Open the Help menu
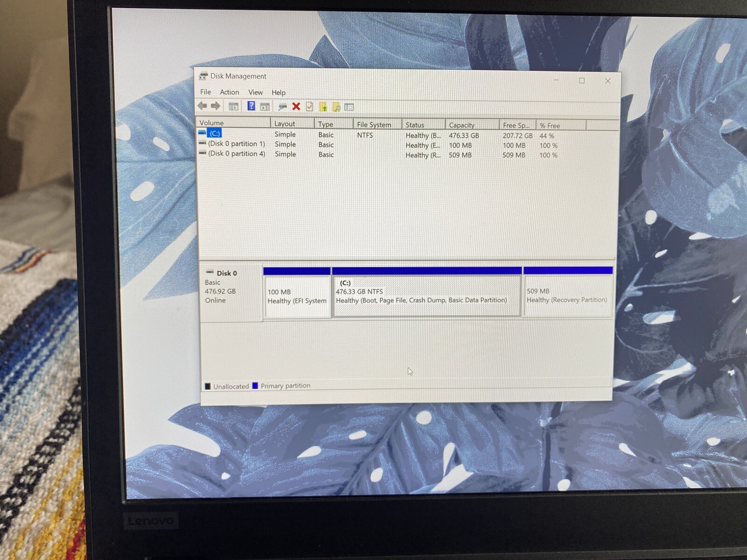 point(278,92)
